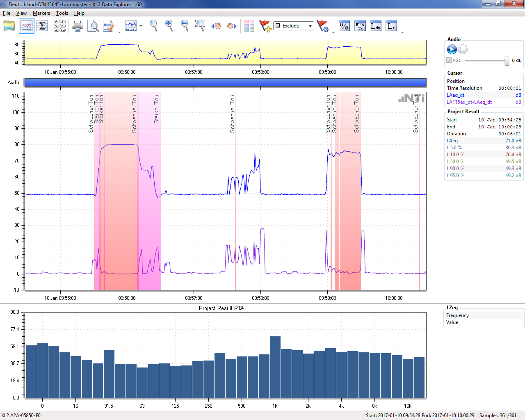525x420 pixels.
Task: Open the Markers menu
Action: click(x=41, y=13)
